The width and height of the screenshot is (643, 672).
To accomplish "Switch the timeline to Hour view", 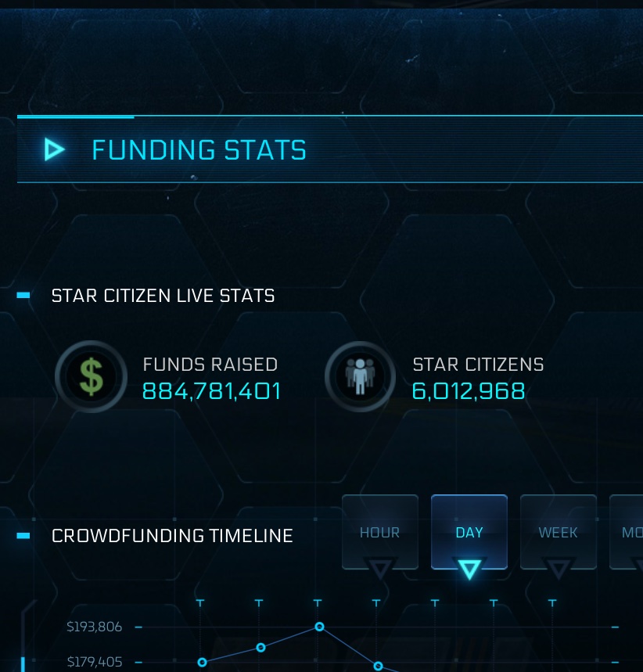I will pyautogui.click(x=379, y=533).
